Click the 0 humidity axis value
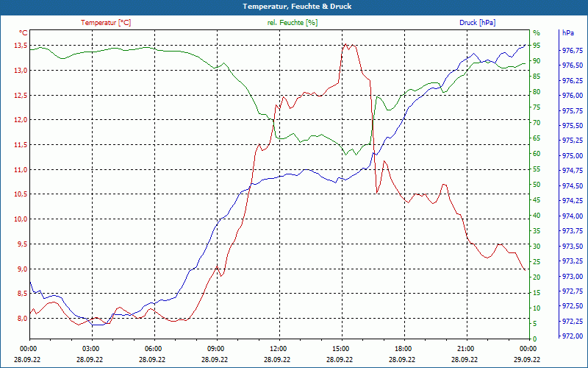588x368 pixels. (535, 339)
